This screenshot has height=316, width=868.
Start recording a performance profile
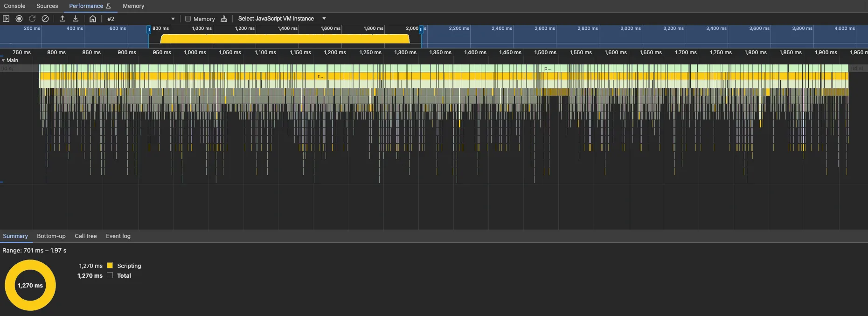pyautogui.click(x=19, y=19)
